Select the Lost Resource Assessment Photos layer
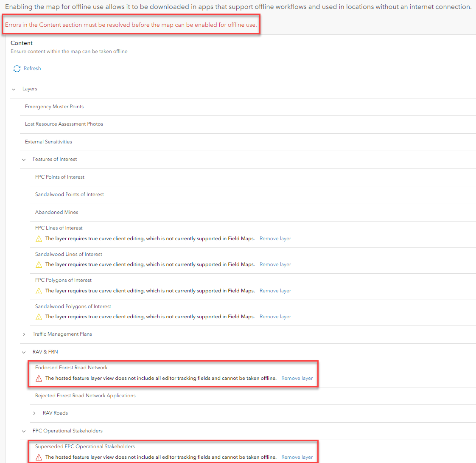476x463 pixels. [64, 124]
